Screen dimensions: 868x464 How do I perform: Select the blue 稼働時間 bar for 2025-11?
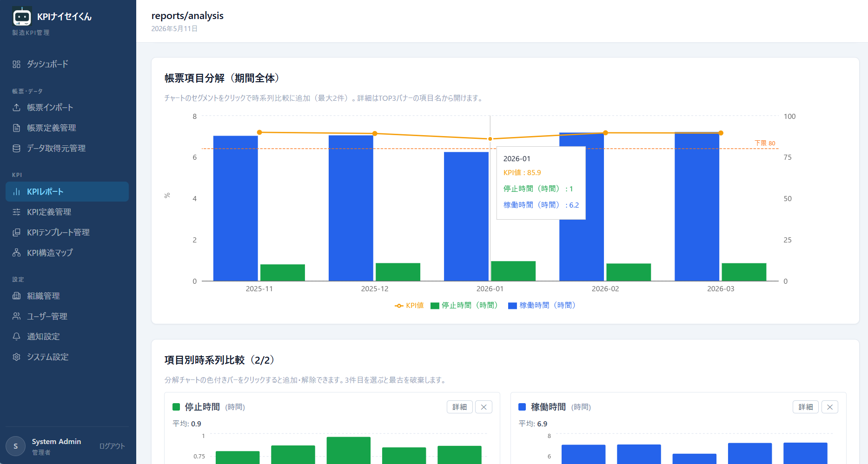236,208
